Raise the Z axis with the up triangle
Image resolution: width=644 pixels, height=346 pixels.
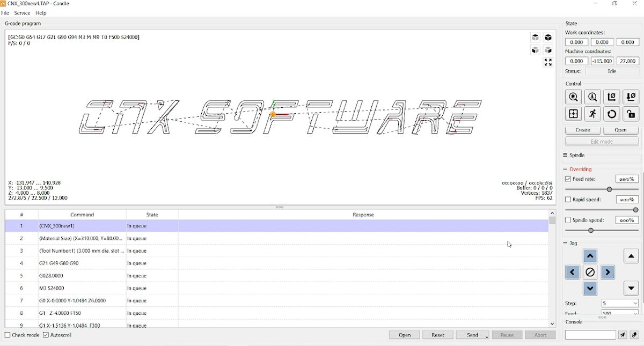631,256
